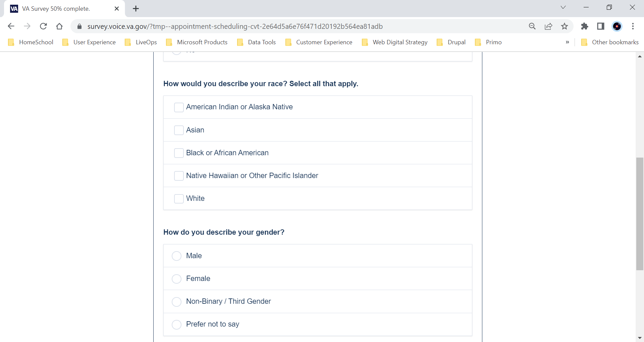This screenshot has height=342, width=644.
Task: Go to browser Home page
Action: [59, 26]
